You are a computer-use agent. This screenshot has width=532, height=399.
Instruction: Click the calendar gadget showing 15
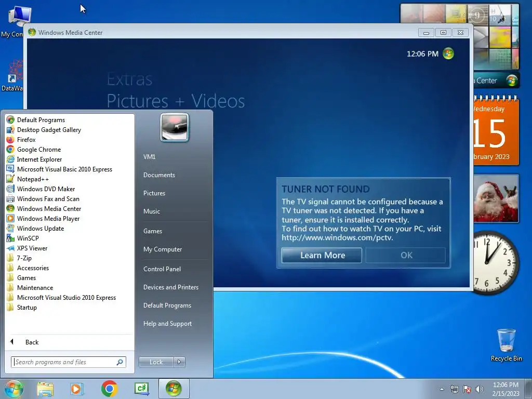(x=496, y=130)
